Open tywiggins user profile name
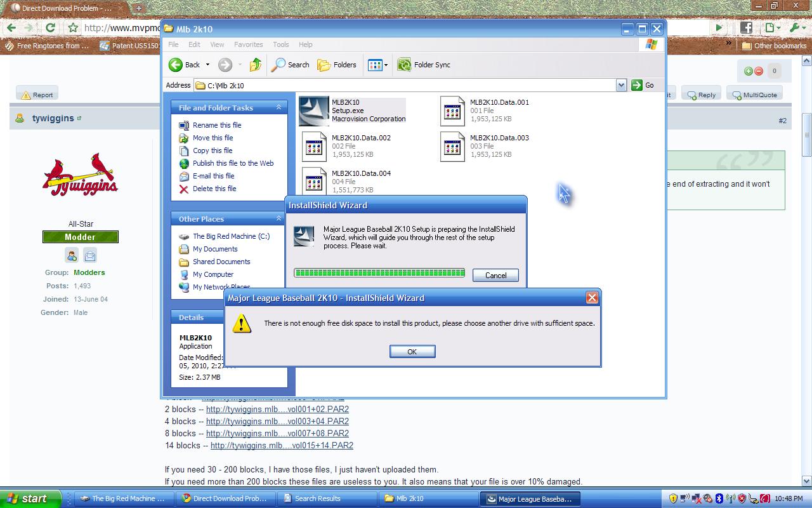This screenshot has width=812, height=508. (53, 118)
